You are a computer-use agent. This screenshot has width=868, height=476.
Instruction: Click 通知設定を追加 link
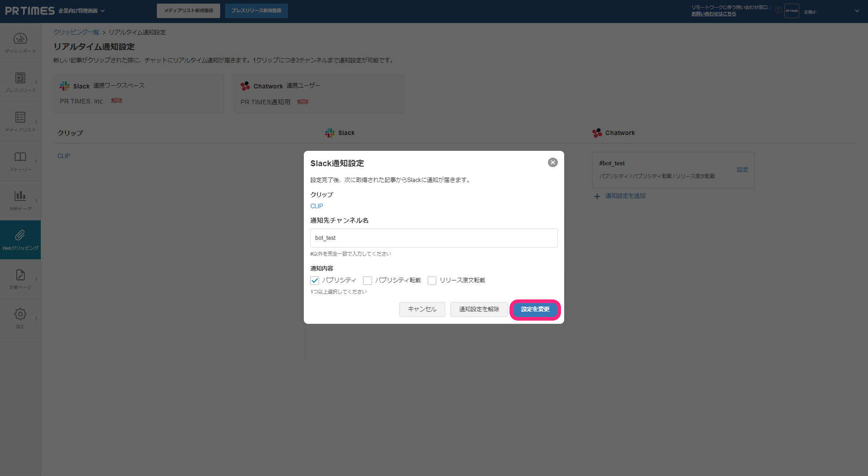pyautogui.click(x=625, y=196)
